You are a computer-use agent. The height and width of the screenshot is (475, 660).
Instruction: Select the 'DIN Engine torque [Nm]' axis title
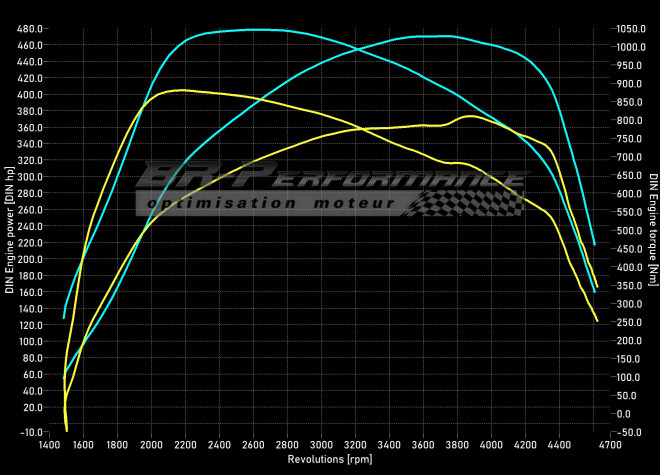[653, 231]
